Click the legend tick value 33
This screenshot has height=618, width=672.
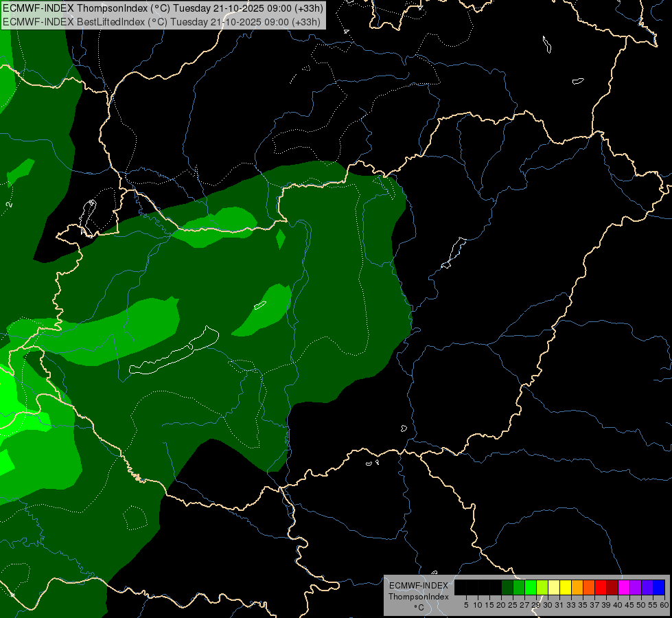pyautogui.click(x=571, y=605)
